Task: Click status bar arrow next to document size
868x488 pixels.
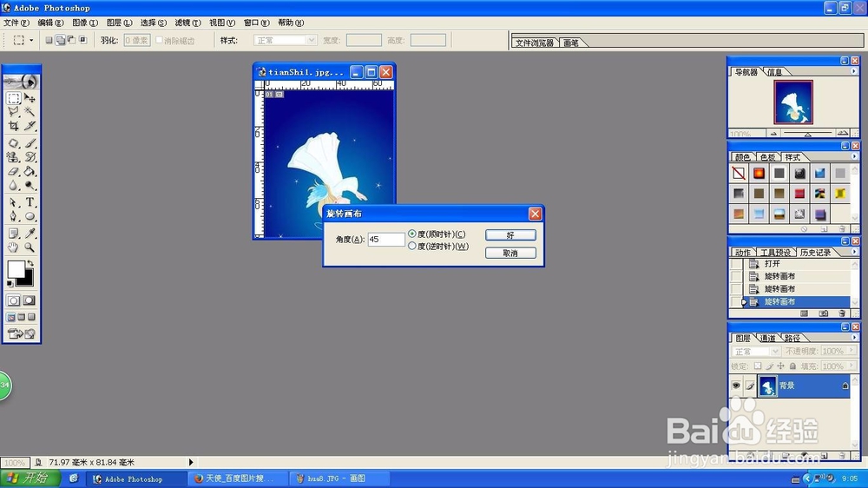Action: (191, 462)
